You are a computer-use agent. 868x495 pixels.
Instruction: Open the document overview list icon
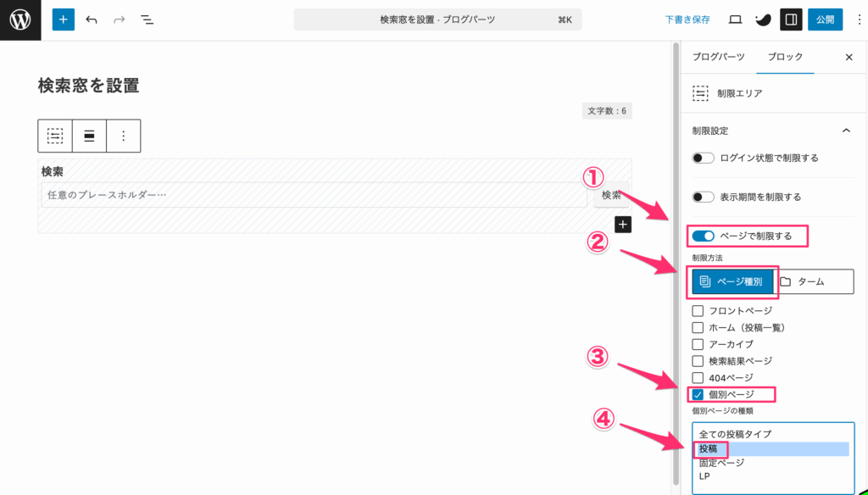pos(146,19)
